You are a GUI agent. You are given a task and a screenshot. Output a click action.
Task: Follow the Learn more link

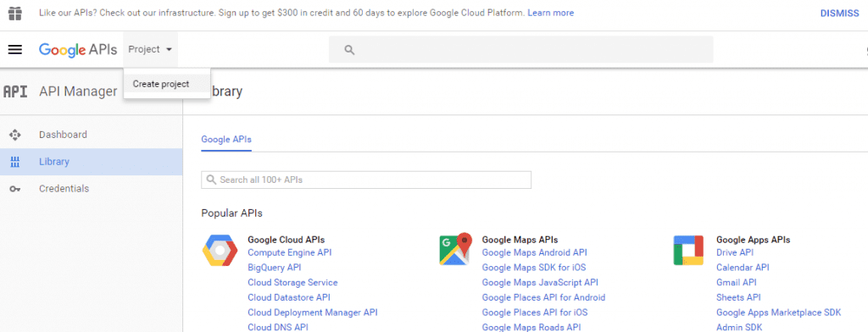pyautogui.click(x=550, y=13)
